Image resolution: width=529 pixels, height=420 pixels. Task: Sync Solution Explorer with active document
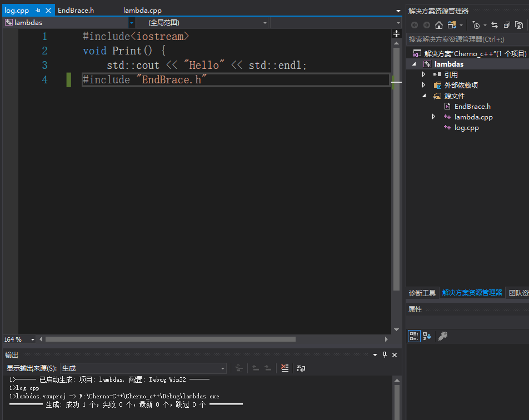494,25
